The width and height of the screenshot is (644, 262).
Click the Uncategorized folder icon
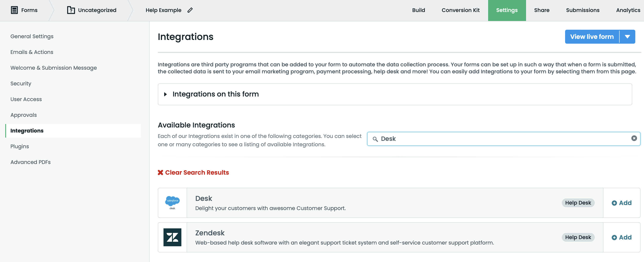click(71, 10)
